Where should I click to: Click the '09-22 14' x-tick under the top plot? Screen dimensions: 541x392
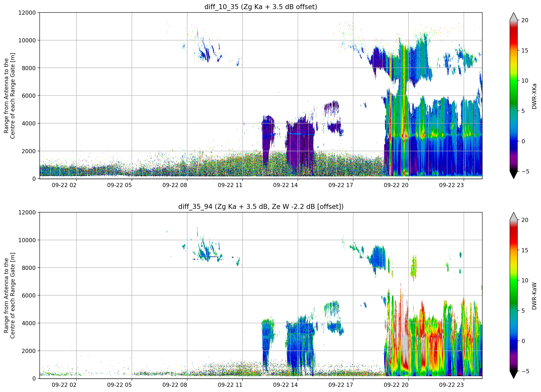(x=286, y=185)
